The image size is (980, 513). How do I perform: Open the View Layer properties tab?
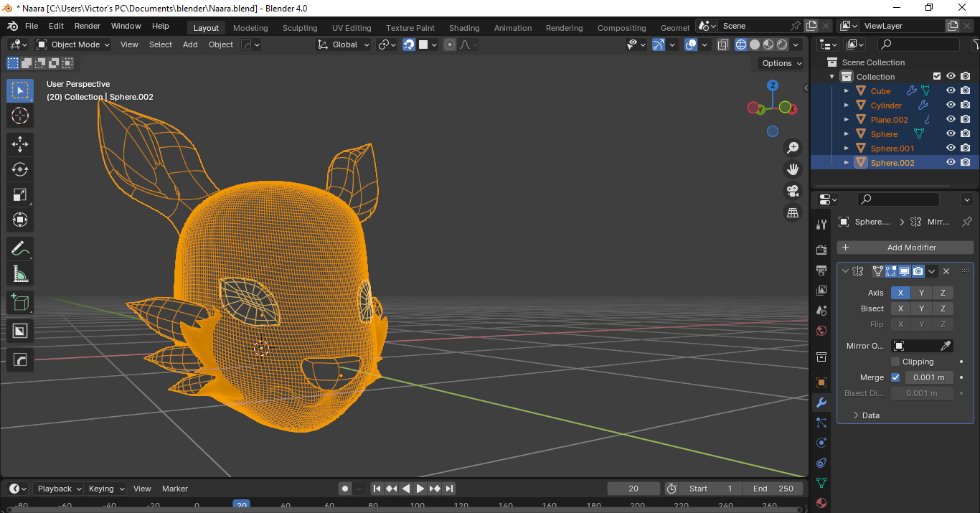[821, 291]
